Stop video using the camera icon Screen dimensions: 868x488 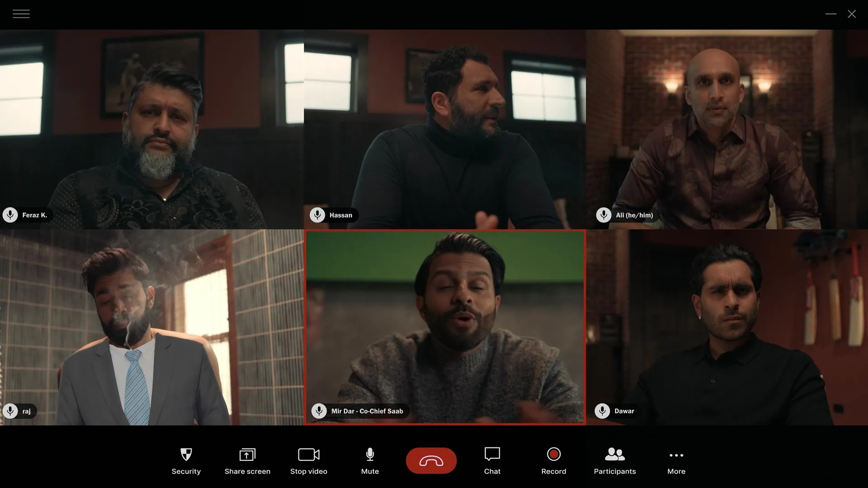309,454
